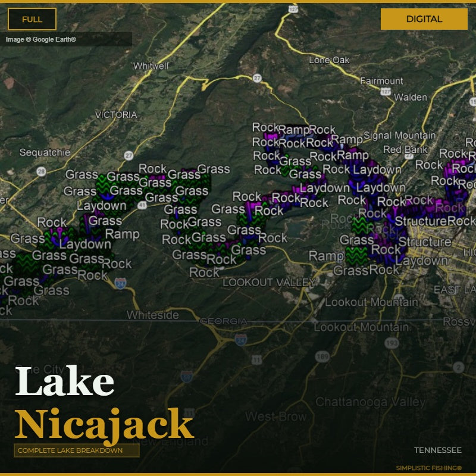Click the Route 193 highway shield
The image size is (476, 476).
pyautogui.click(x=392, y=343)
